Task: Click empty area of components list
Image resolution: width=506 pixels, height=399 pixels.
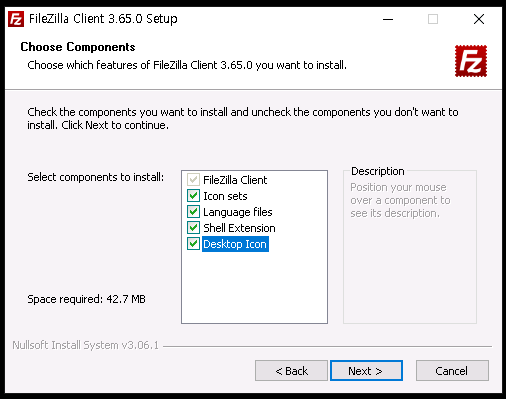Action: [x=254, y=287]
